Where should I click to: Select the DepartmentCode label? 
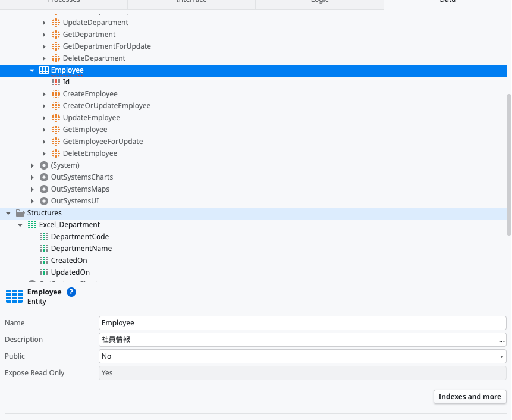pyautogui.click(x=80, y=237)
